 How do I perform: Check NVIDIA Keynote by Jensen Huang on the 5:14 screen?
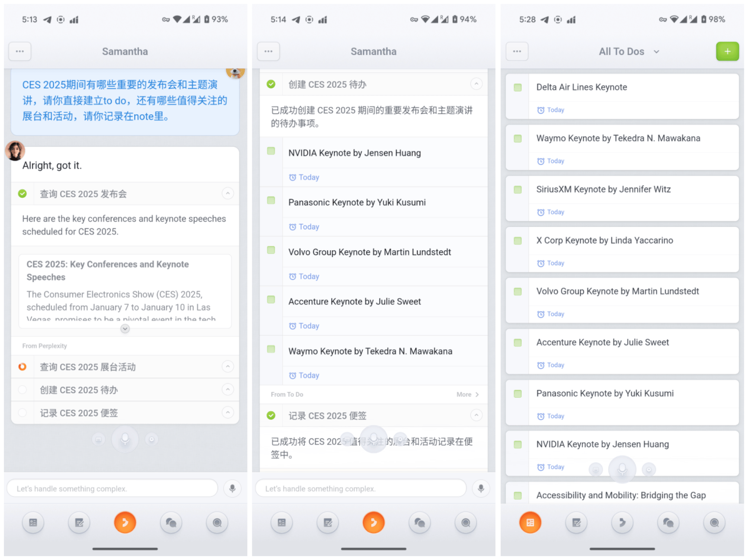[271, 151]
